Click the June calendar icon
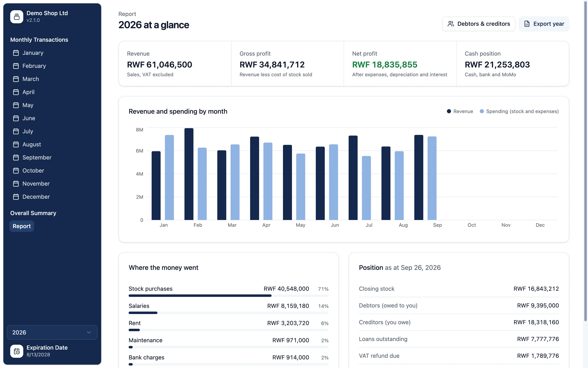Screen dimensions: 588x368 coord(16,118)
